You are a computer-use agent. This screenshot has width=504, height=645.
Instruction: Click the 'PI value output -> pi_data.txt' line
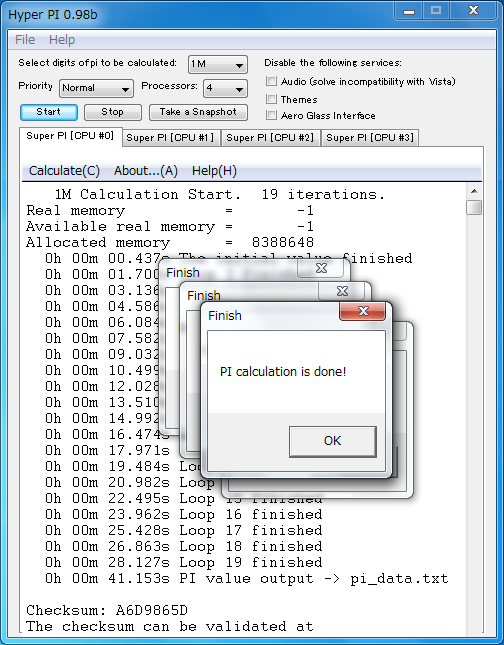click(x=247, y=579)
